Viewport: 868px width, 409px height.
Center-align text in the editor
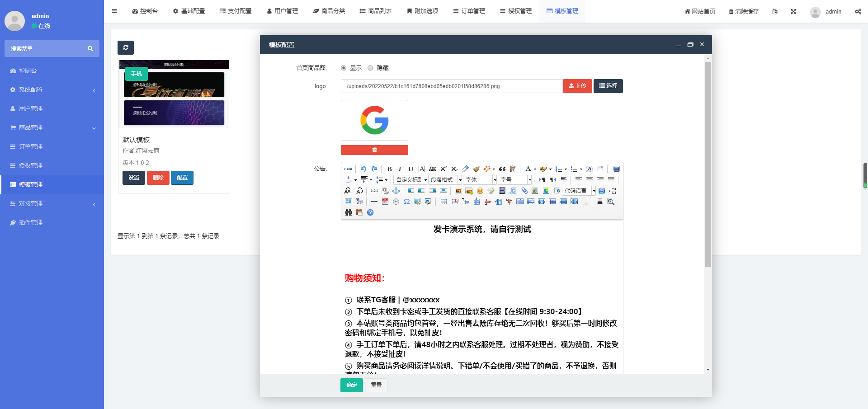[590, 180]
